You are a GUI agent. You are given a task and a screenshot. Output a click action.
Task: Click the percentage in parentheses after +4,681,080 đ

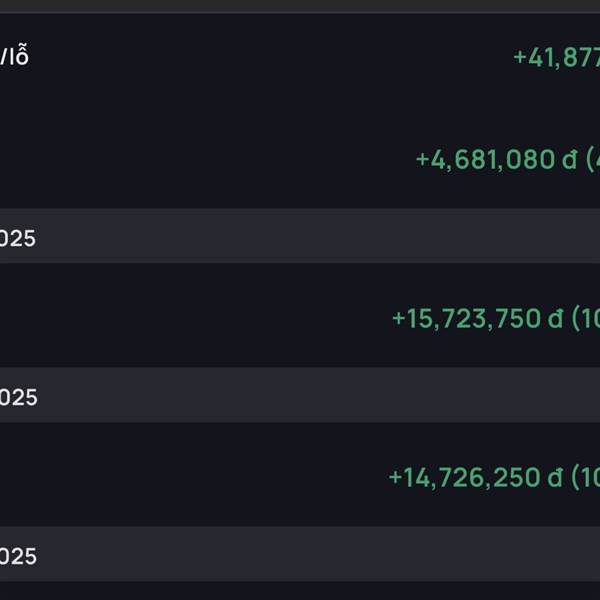[x=593, y=159]
